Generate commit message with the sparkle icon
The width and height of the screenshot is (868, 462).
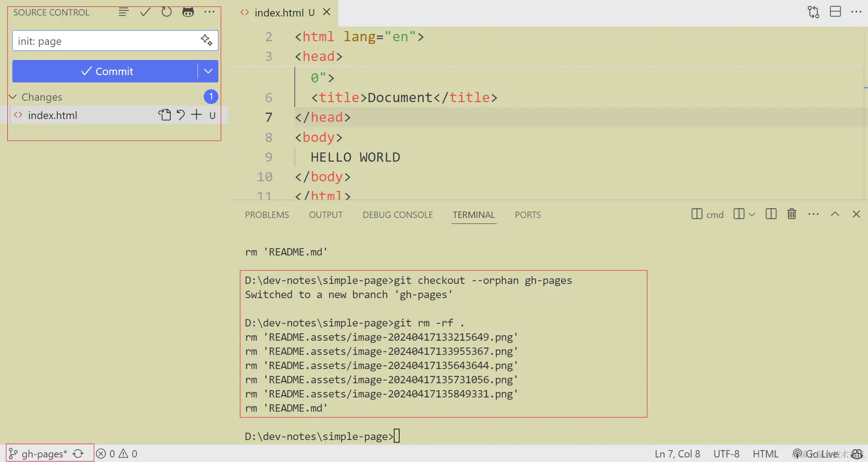coord(206,40)
